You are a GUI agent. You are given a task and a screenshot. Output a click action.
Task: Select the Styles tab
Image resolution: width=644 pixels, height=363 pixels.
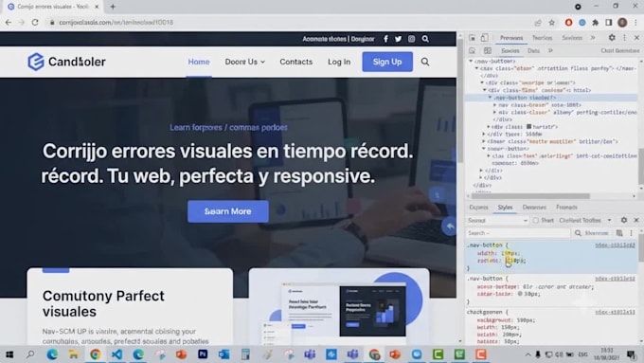(x=505, y=208)
